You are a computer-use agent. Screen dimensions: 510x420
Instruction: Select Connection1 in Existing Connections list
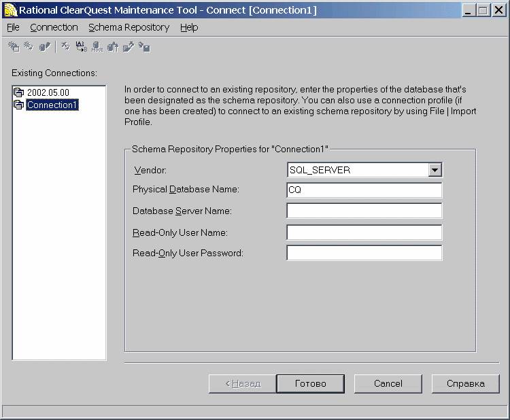(x=52, y=105)
